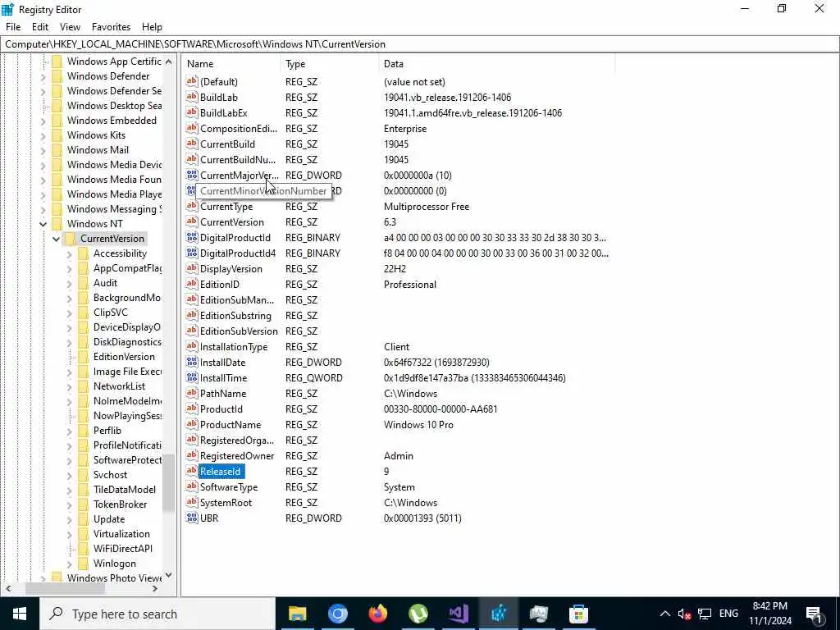Viewport: 840px width, 630px height.
Task: Select the InstallationType value name
Action: tap(234, 347)
